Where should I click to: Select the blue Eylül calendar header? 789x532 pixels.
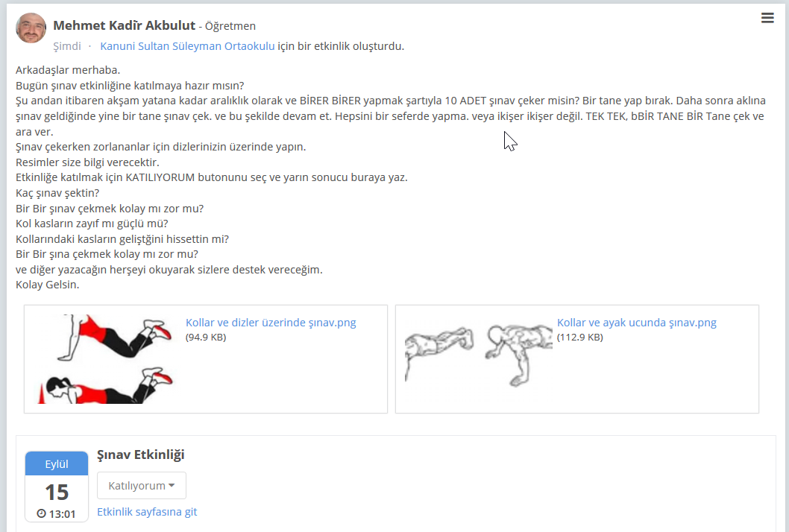[x=57, y=463]
